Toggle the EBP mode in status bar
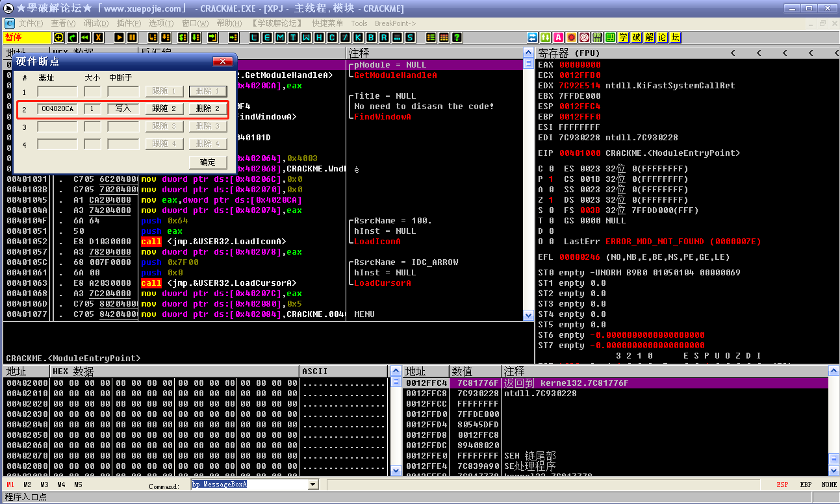 point(806,485)
